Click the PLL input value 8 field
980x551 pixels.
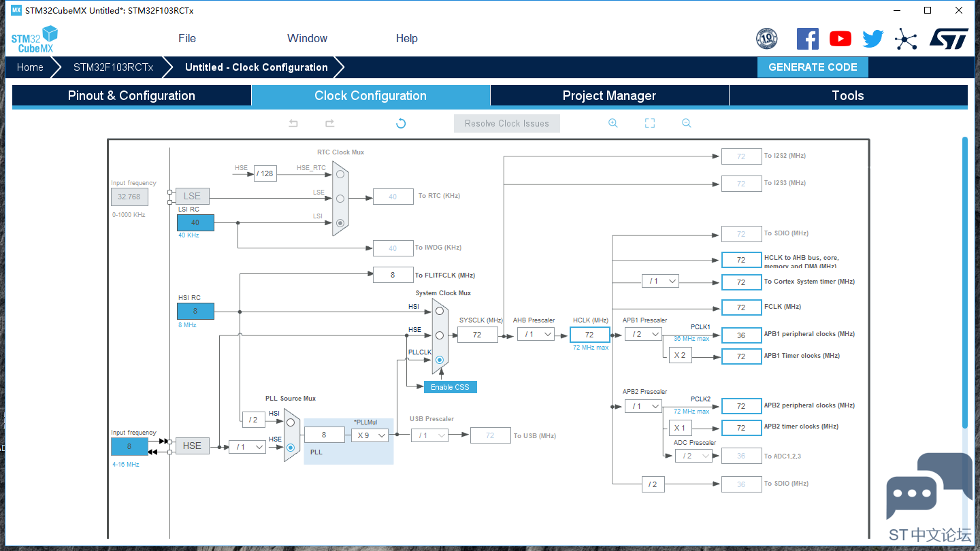(x=324, y=435)
